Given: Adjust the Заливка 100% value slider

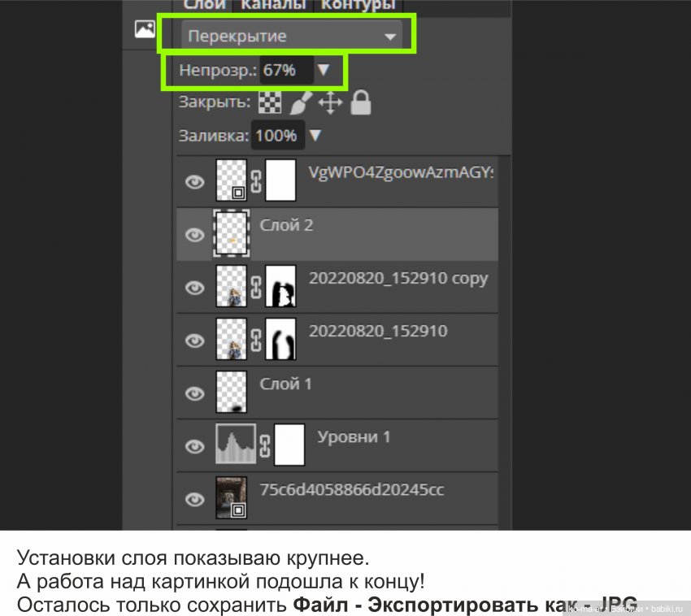Looking at the screenshot, I should (276, 135).
